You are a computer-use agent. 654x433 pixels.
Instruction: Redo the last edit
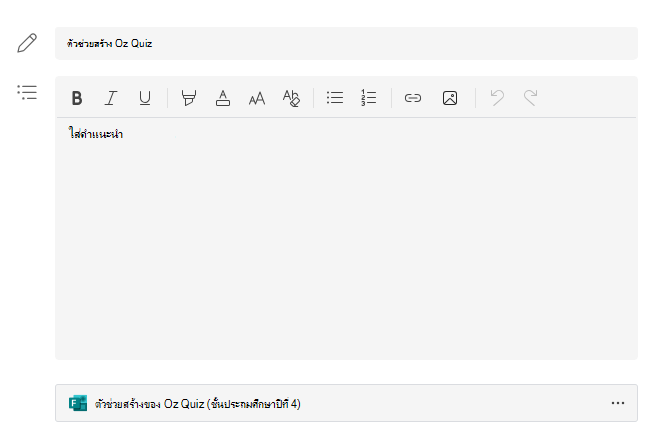coord(530,98)
